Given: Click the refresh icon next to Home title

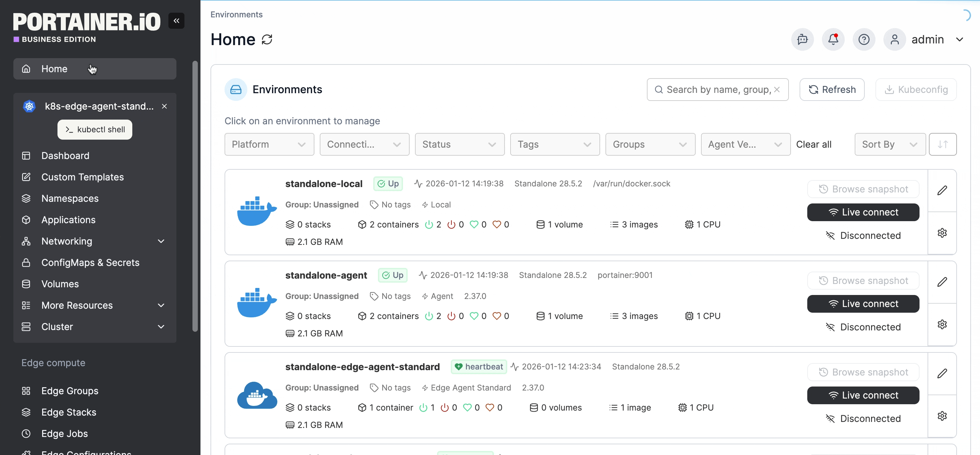Looking at the screenshot, I should pos(267,39).
